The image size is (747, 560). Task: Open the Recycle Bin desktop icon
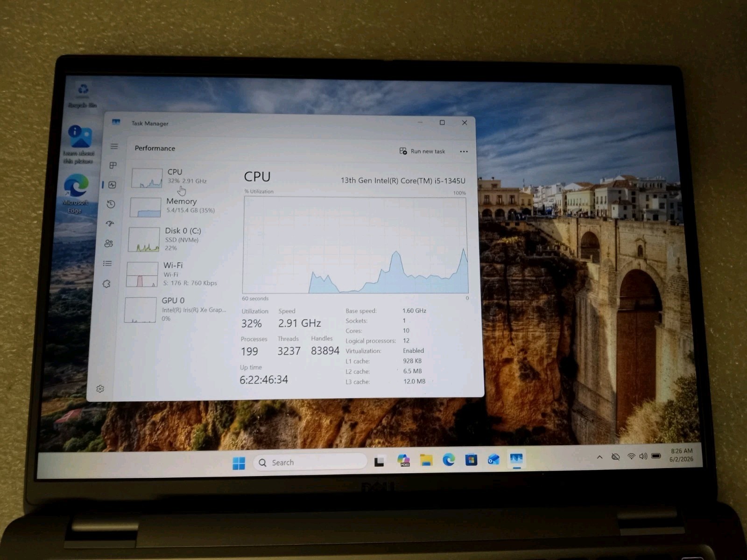tap(83, 95)
